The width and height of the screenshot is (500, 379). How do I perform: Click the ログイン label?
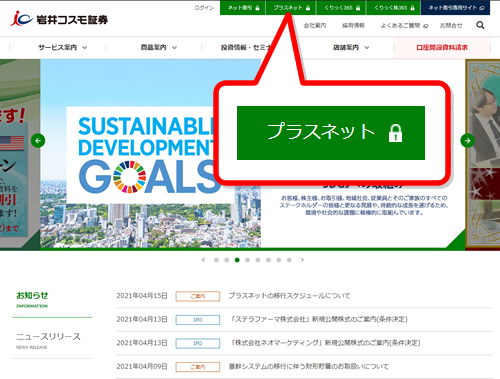(204, 8)
